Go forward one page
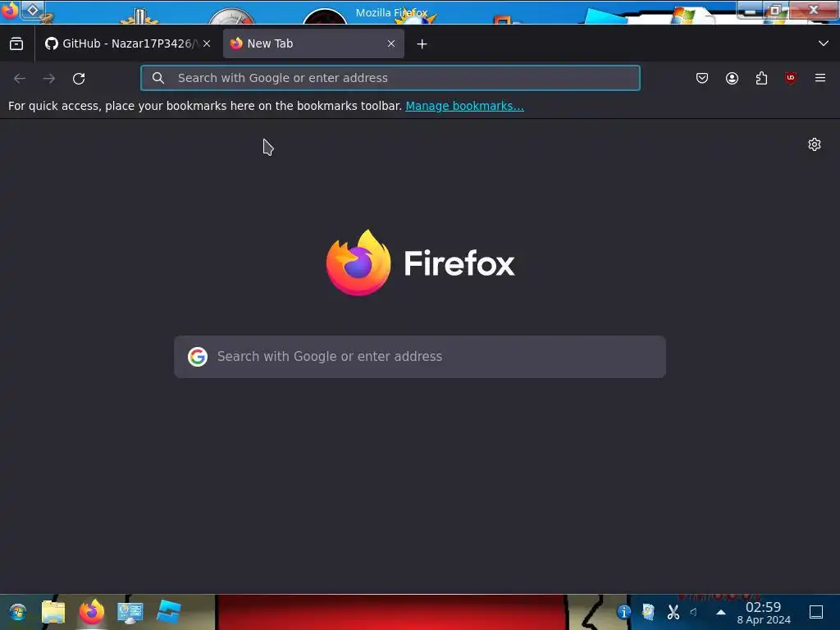Image resolution: width=840 pixels, height=630 pixels. click(49, 79)
